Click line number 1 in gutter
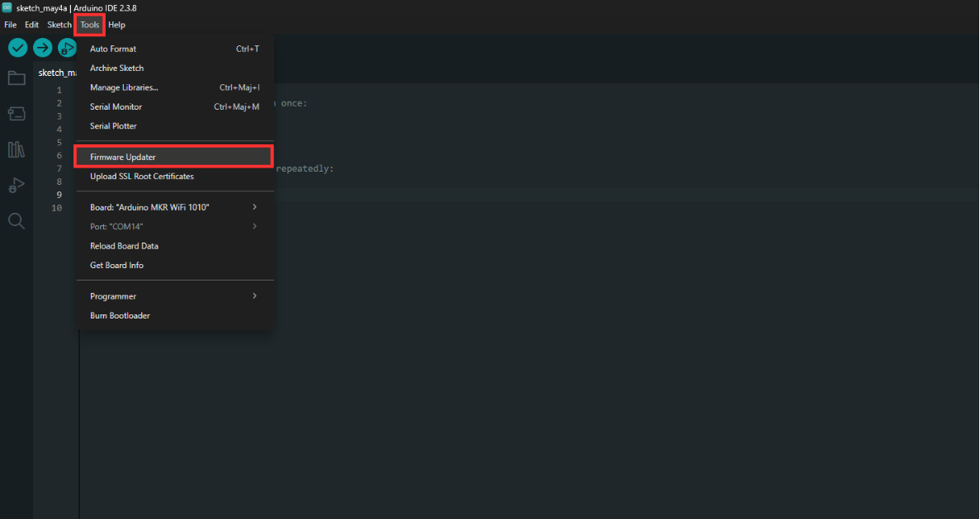This screenshot has height=519, width=980. (59, 91)
